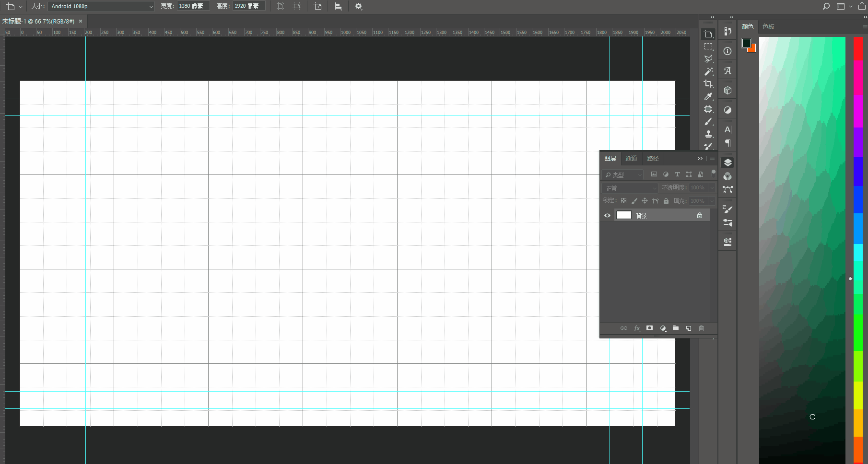Click the 宽度 width input field

tap(193, 6)
